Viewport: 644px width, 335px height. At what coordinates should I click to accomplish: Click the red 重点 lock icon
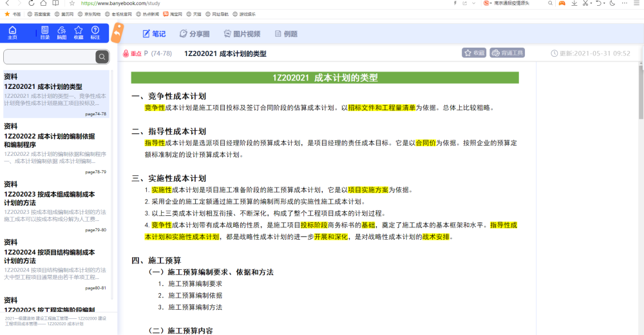point(126,53)
